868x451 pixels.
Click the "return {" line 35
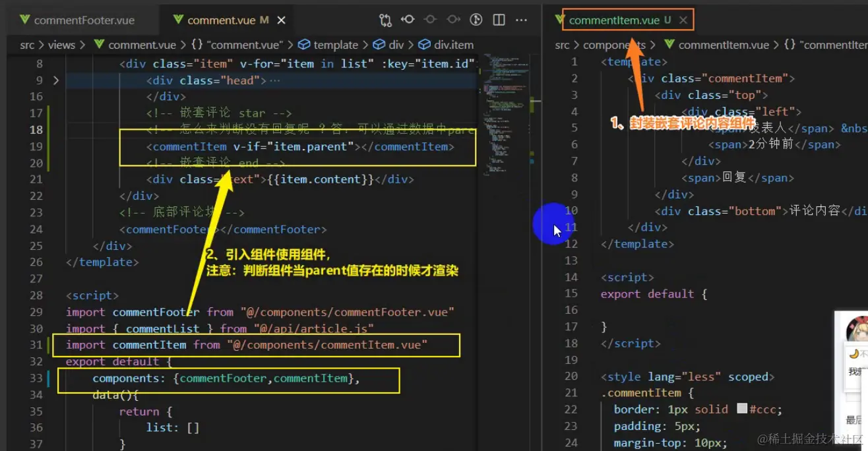(146, 411)
